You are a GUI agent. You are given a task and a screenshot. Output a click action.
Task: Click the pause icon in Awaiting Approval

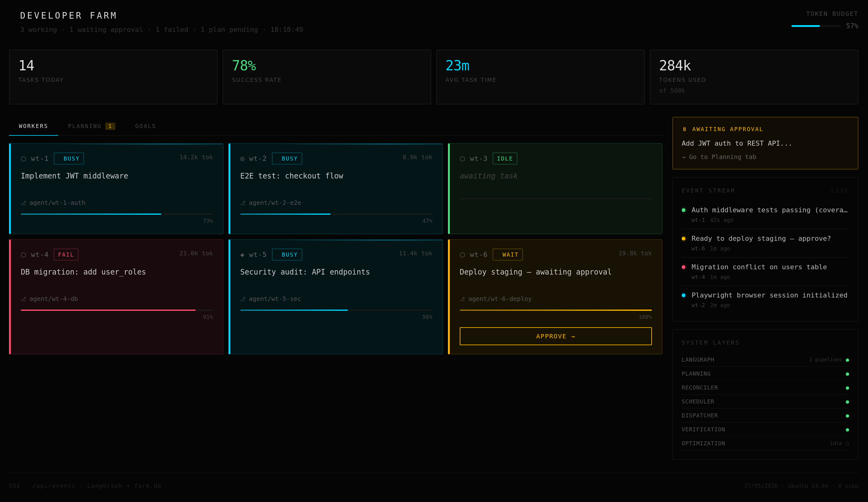pyautogui.click(x=684, y=129)
